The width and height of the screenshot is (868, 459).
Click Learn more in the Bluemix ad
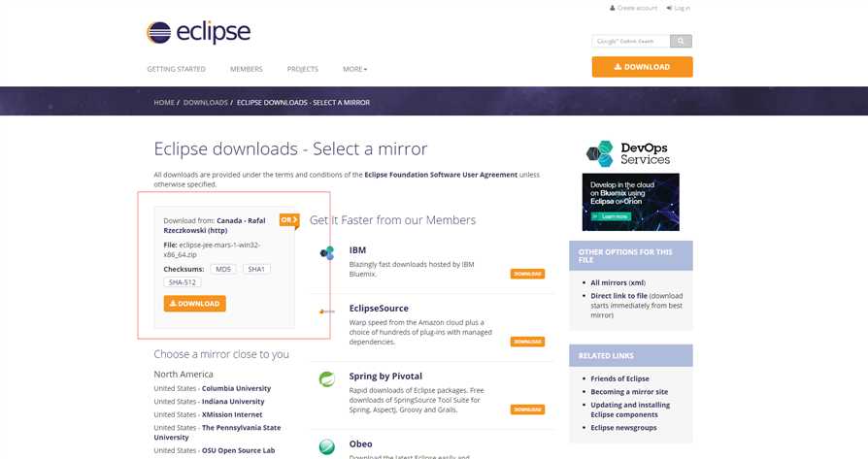click(x=611, y=216)
